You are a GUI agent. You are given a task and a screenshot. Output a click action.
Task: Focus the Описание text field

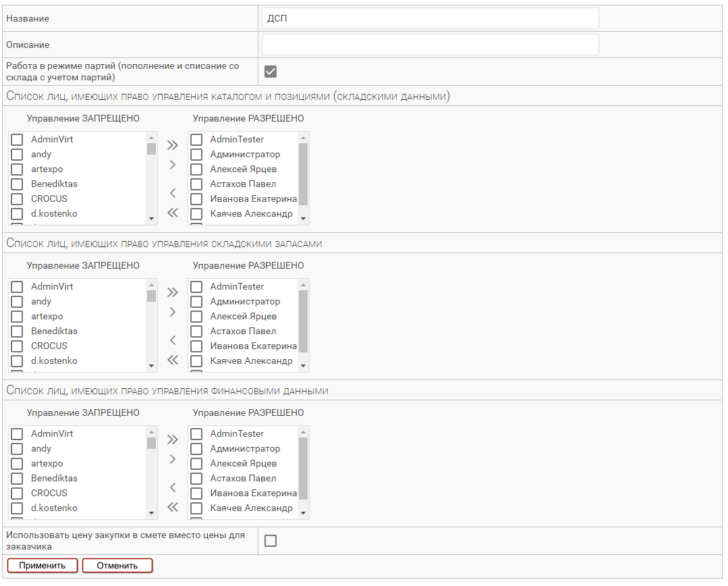[x=430, y=45]
